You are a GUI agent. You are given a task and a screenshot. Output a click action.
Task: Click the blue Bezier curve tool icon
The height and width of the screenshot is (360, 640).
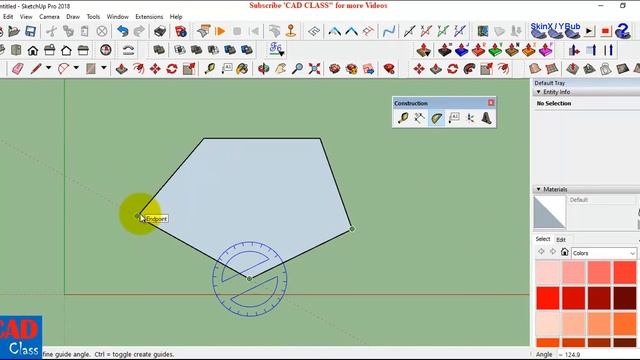click(x=389, y=31)
